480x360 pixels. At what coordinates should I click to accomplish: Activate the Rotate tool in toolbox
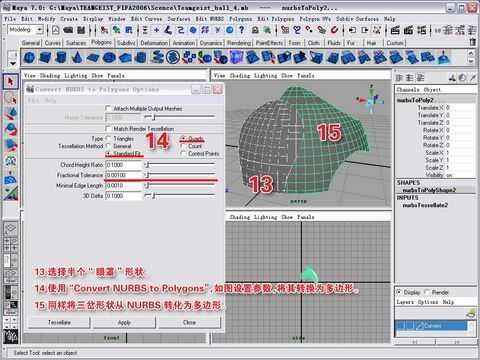coord(11,130)
